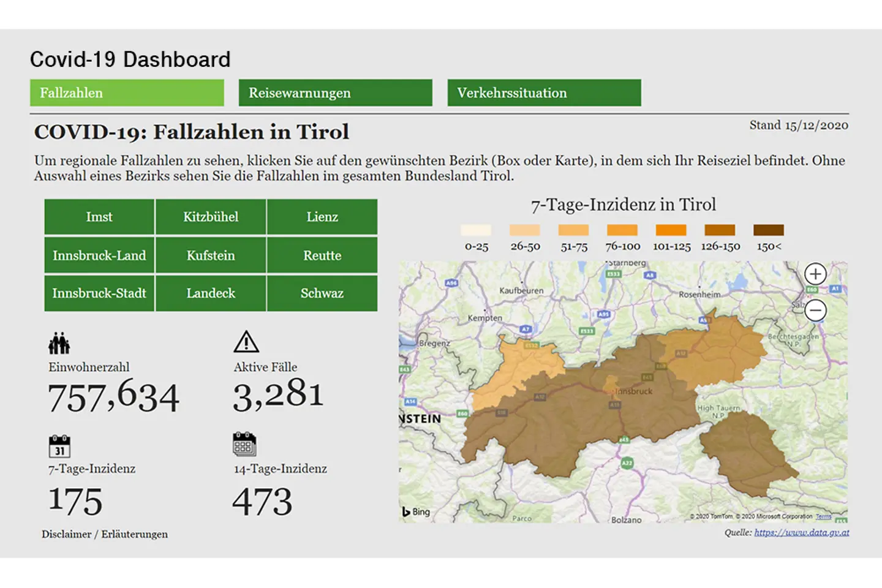Viewport: 882px width, 588px height.
Task: Click the map zoom out minus icon
Action: (x=815, y=311)
